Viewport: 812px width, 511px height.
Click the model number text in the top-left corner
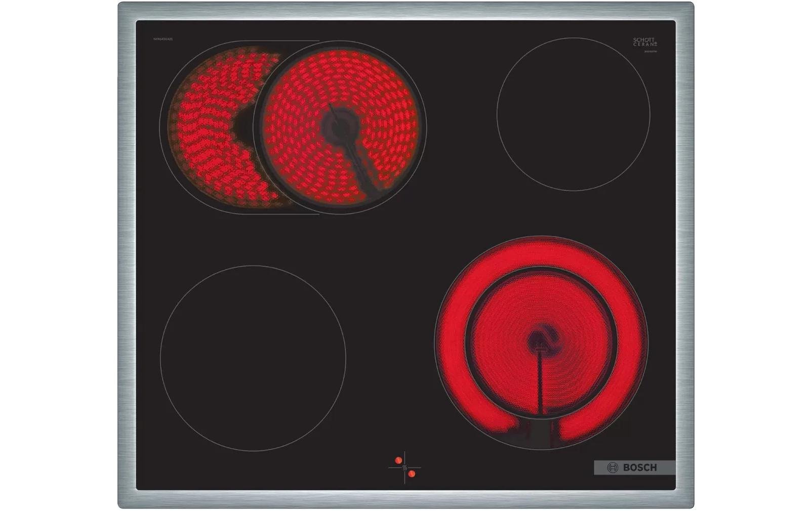164,39
